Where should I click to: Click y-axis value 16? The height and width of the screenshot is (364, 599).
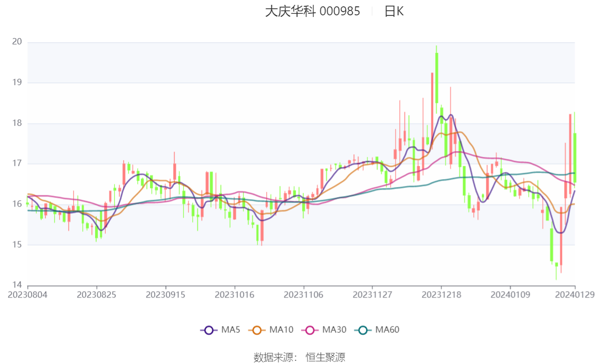click(17, 204)
